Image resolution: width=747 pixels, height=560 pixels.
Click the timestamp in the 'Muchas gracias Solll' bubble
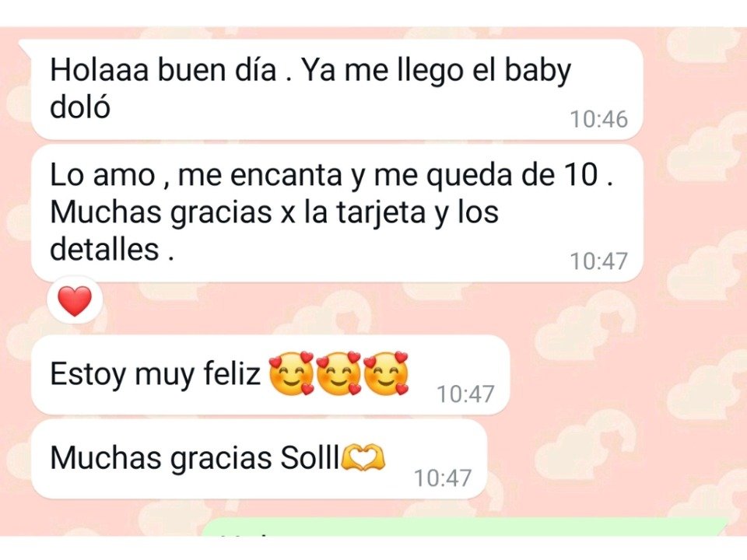(443, 478)
